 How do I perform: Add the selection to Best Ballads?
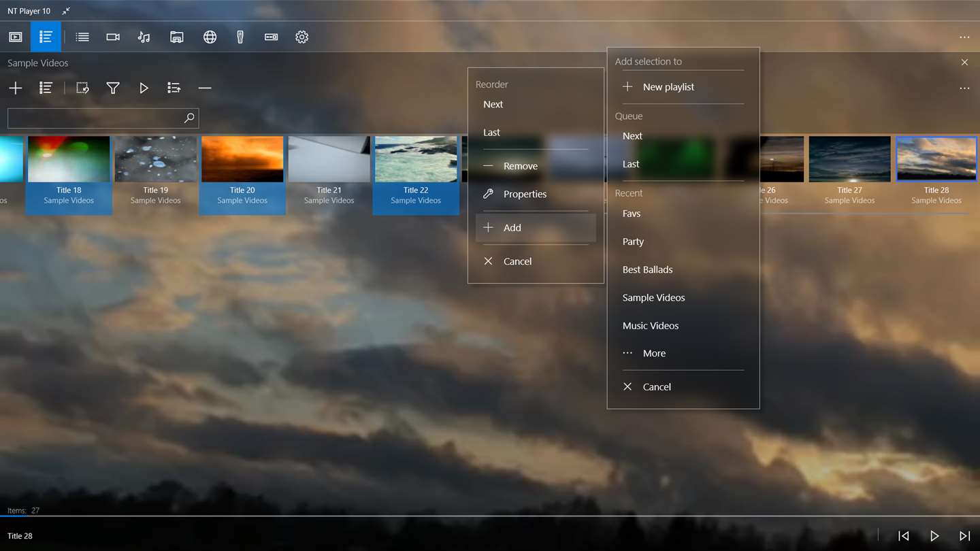tap(683, 269)
